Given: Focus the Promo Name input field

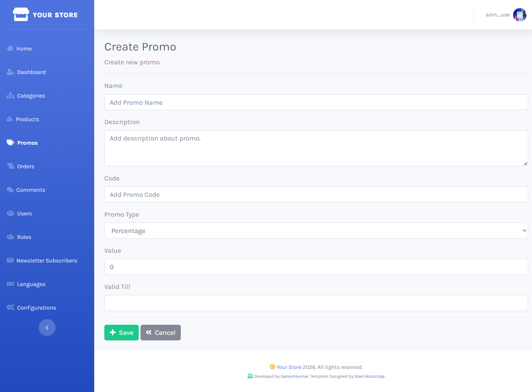Looking at the screenshot, I should (316, 102).
